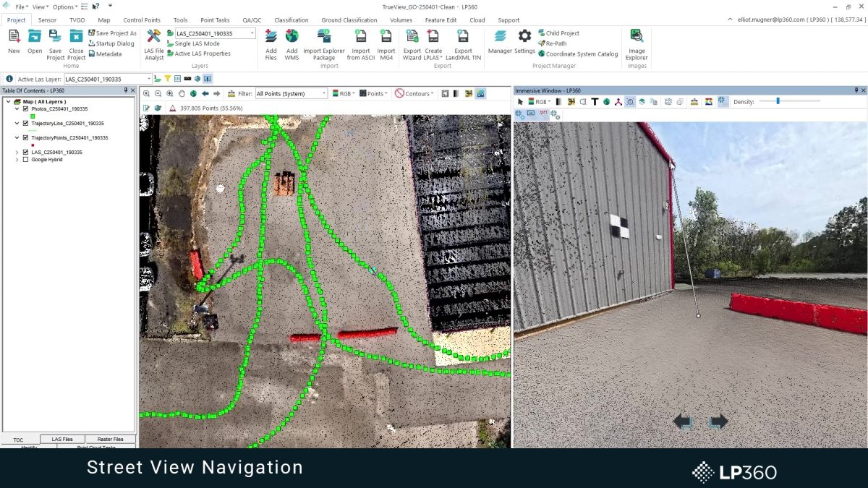This screenshot has height=488, width=868.
Task: Click the Re-Path button
Action: (552, 43)
